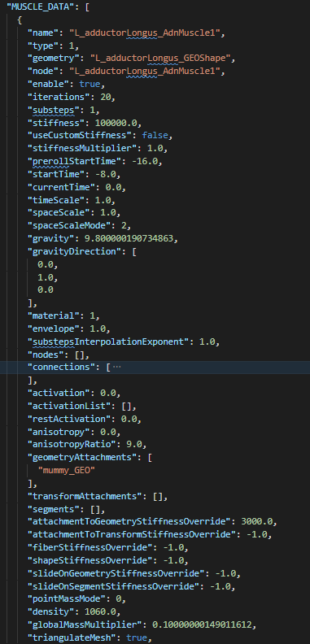Click the "activation" key
The width and height of the screenshot is (310, 644).
(x=59, y=394)
